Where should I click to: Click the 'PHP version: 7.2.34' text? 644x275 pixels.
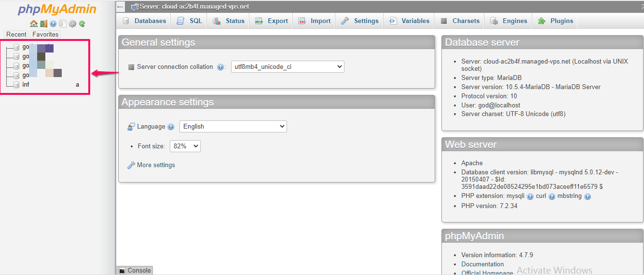tap(489, 206)
